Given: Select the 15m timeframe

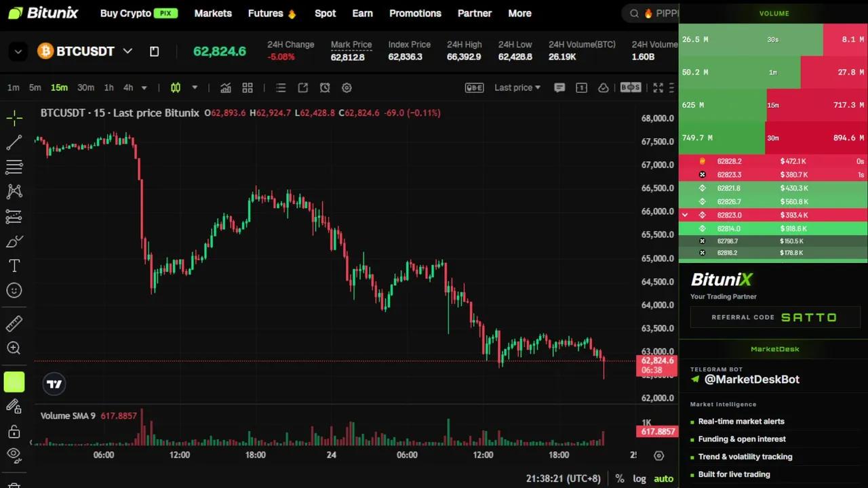Looking at the screenshot, I should click(59, 87).
